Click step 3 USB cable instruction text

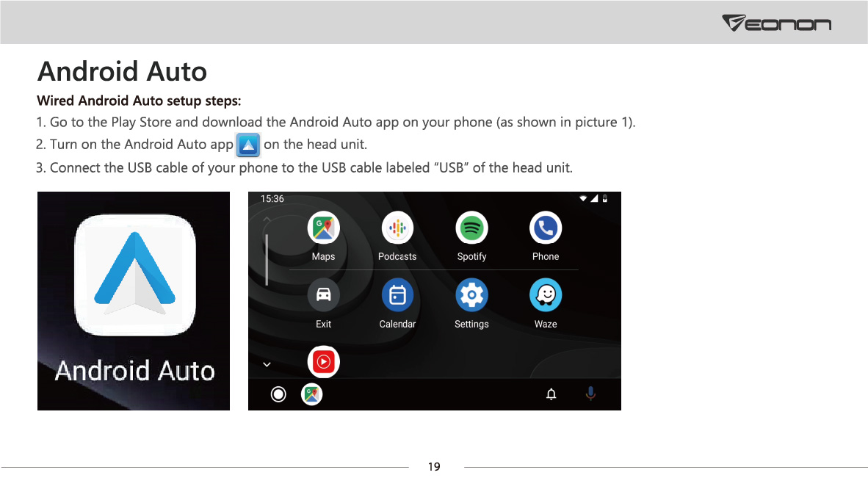(x=305, y=167)
